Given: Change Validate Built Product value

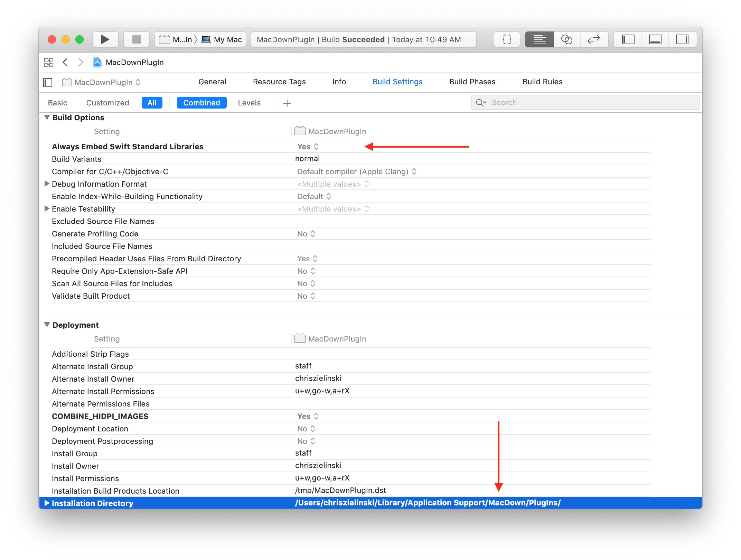Looking at the screenshot, I should pos(306,296).
